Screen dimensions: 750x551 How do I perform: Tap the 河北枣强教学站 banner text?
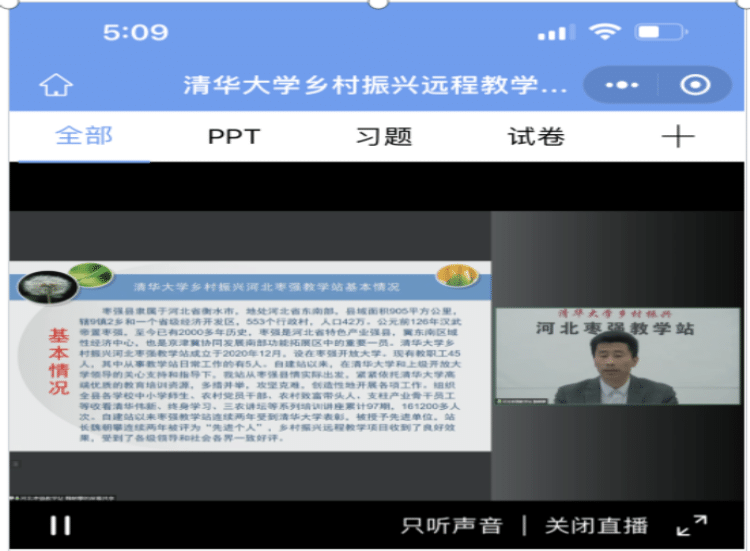[615, 328]
